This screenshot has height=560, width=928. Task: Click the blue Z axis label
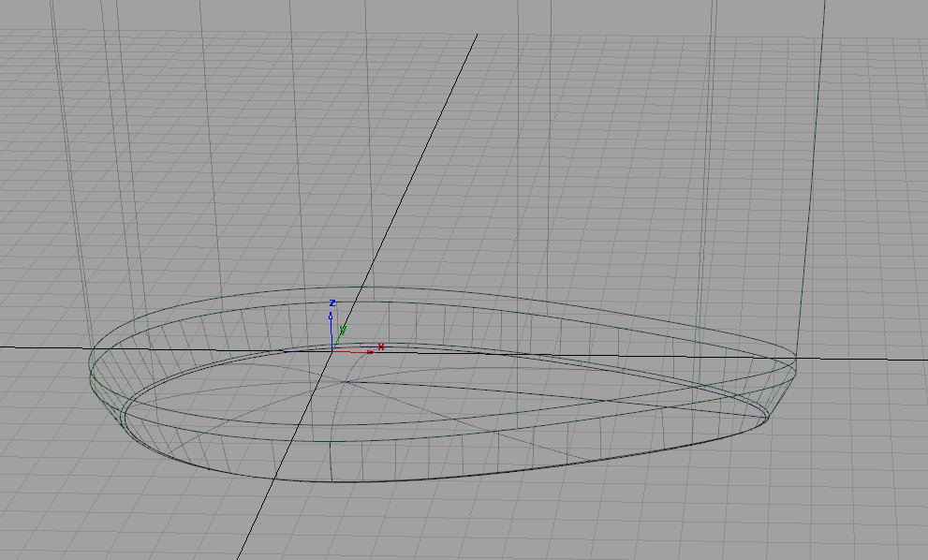coord(332,303)
